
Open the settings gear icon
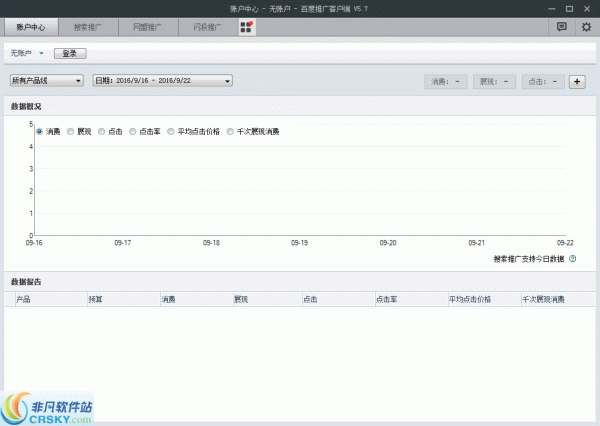[586, 27]
